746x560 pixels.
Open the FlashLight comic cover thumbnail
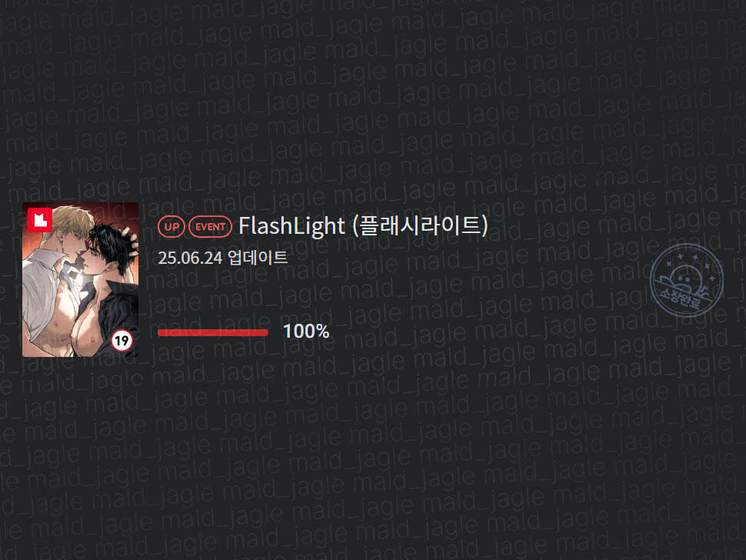[x=81, y=280]
